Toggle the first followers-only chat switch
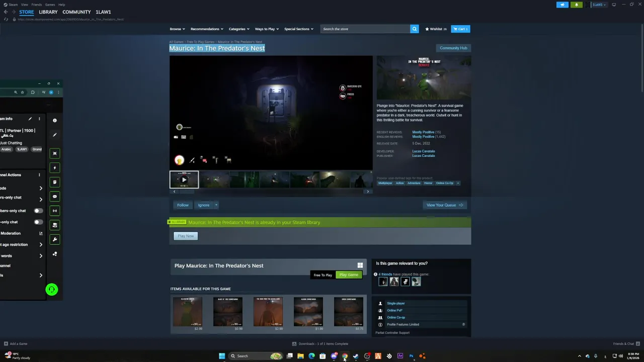 pyautogui.click(x=38, y=211)
